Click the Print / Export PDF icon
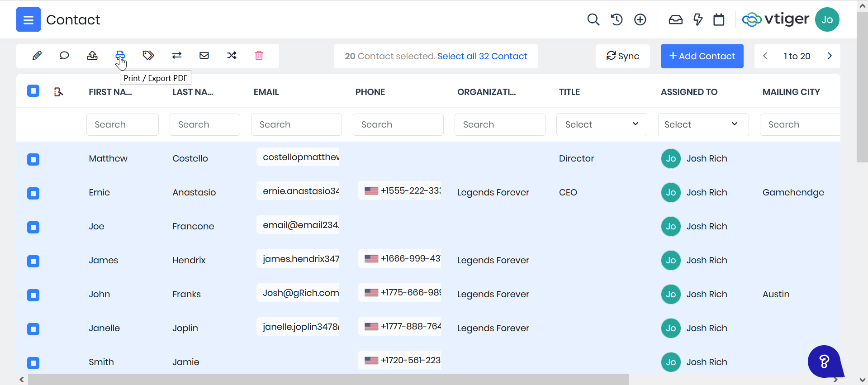Image resolution: width=868 pixels, height=385 pixels. (120, 56)
